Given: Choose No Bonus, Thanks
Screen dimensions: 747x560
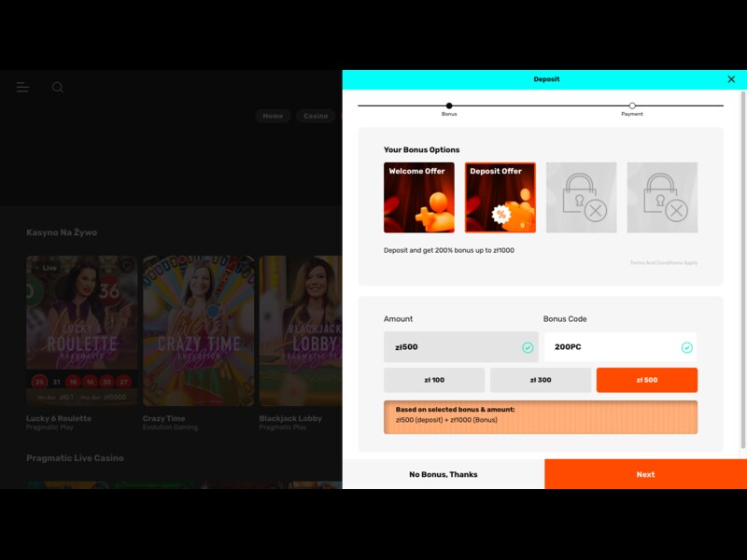Looking at the screenshot, I should pyautogui.click(x=446, y=474).
